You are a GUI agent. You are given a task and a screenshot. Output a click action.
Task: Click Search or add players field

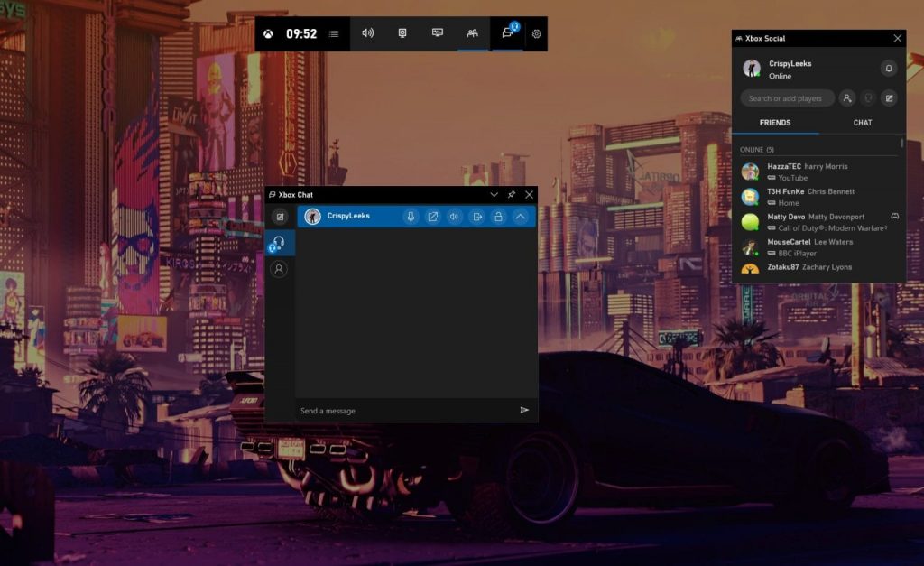tap(787, 98)
